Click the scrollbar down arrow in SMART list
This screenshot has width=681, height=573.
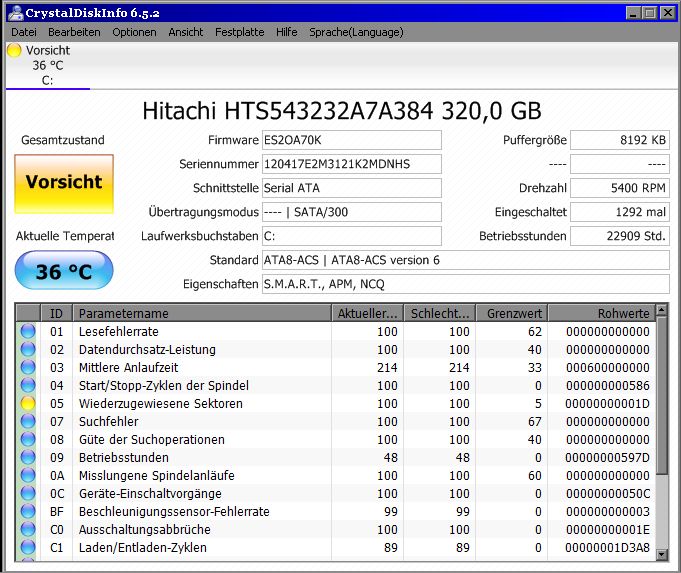click(661, 554)
